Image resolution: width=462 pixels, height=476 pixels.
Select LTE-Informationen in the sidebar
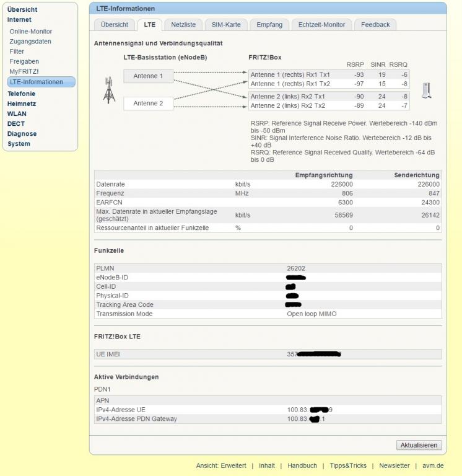click(x=41, y=82)
